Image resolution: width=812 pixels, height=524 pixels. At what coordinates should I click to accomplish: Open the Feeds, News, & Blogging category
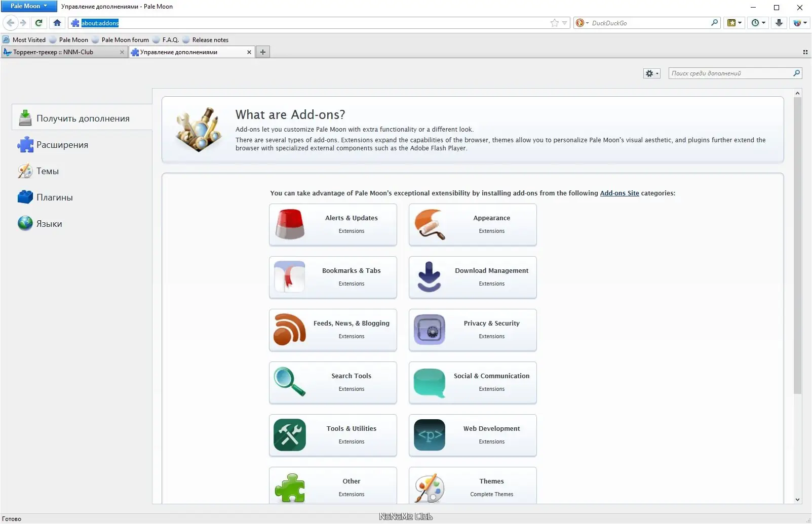click(x=333, y=330)
